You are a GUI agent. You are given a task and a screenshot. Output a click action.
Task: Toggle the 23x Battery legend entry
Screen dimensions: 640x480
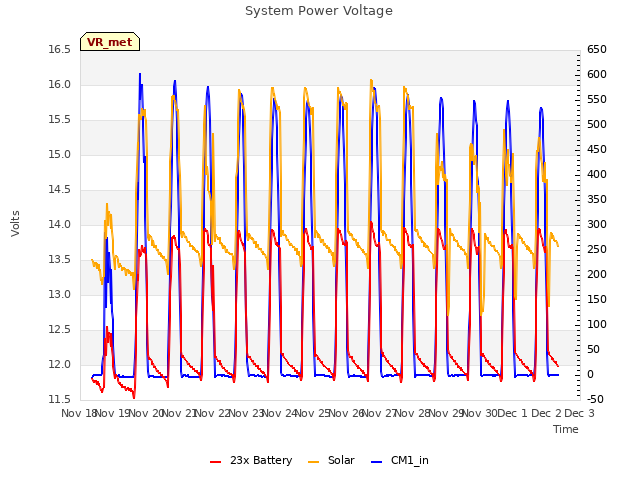[251, 460]
